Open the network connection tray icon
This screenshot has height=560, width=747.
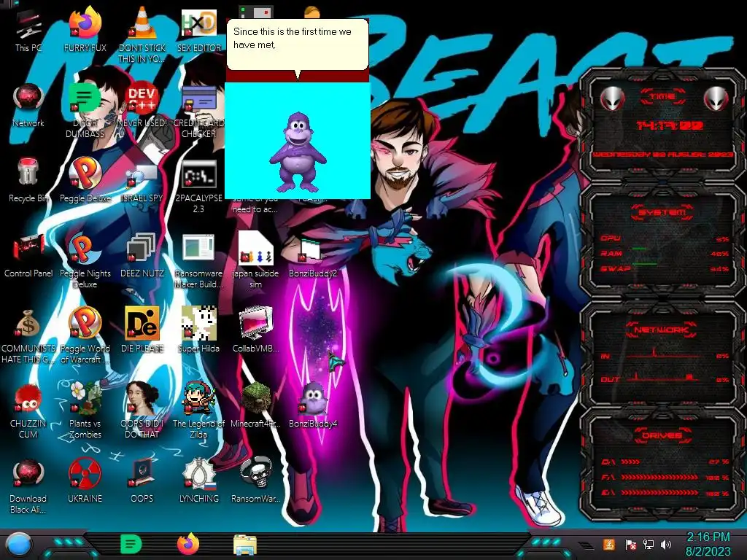click(649, 544)
